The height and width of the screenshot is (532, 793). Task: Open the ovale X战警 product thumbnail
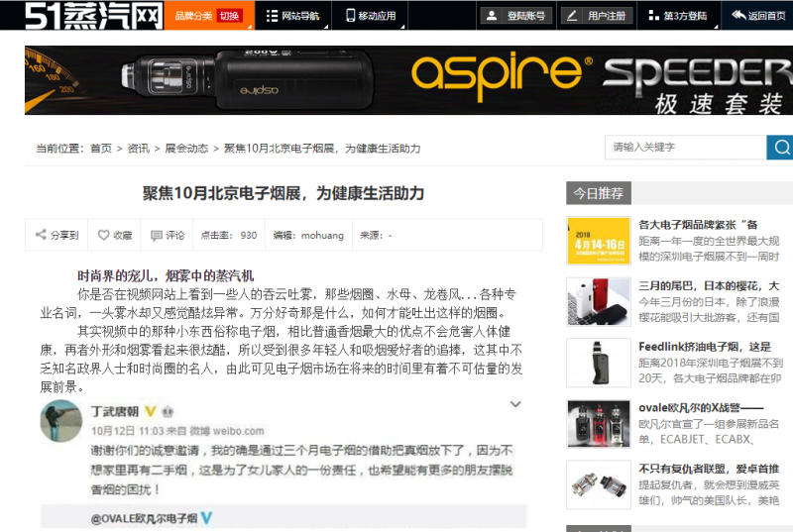point(599,424)
